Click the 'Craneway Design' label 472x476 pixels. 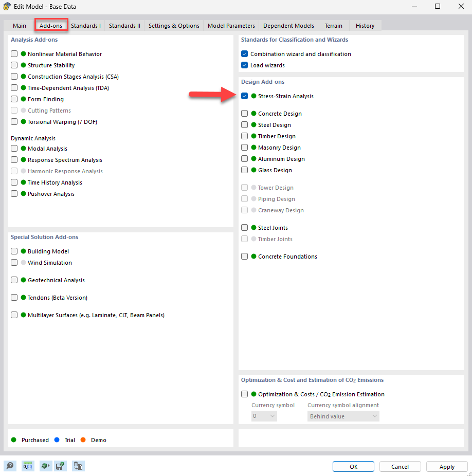[281, 210]
